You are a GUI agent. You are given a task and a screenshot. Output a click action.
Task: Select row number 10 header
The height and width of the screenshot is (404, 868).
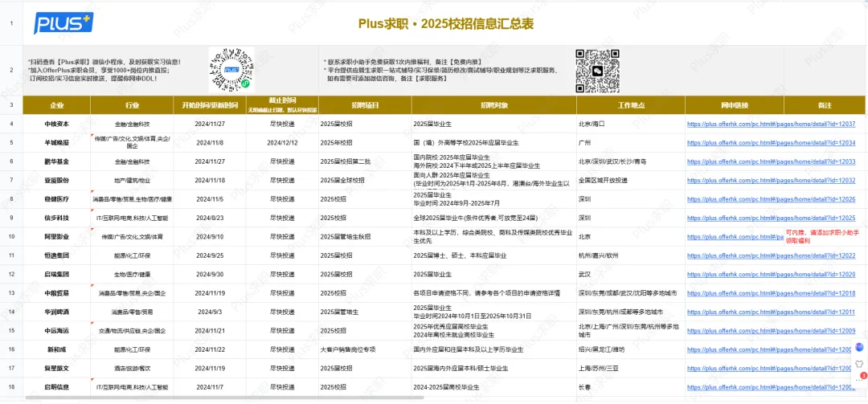pyautogui.click(x=11, y=237)
